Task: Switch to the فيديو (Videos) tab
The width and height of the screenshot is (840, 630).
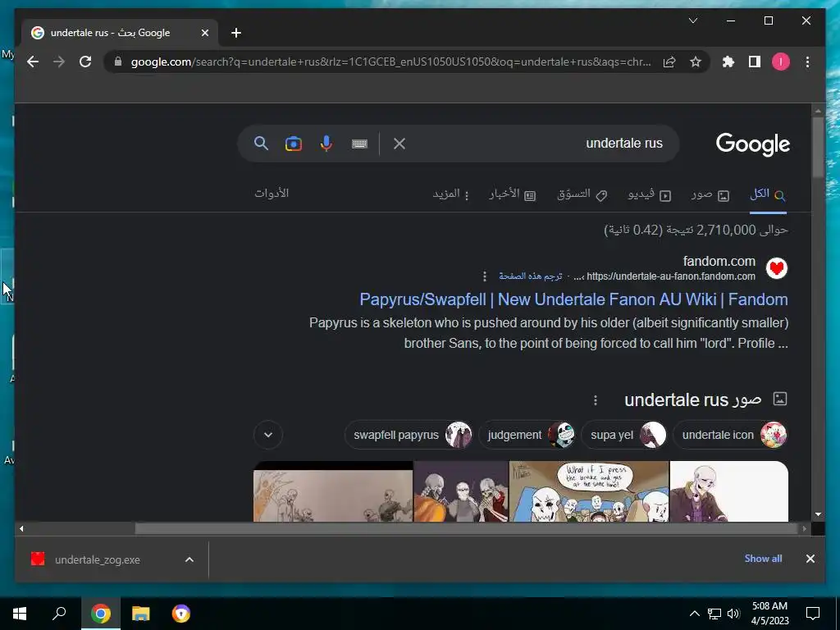Action: [650, 194]
